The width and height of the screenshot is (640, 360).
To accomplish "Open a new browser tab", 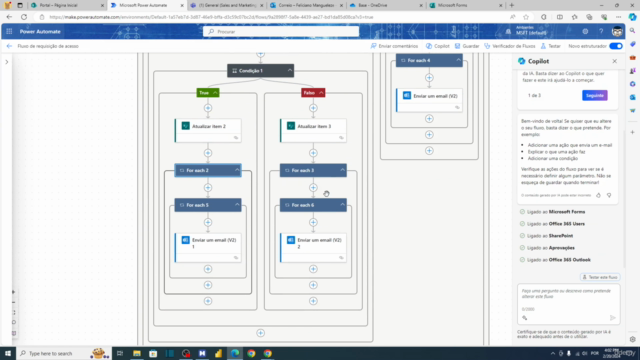I will pyautogui.click(x=511, y=5).
